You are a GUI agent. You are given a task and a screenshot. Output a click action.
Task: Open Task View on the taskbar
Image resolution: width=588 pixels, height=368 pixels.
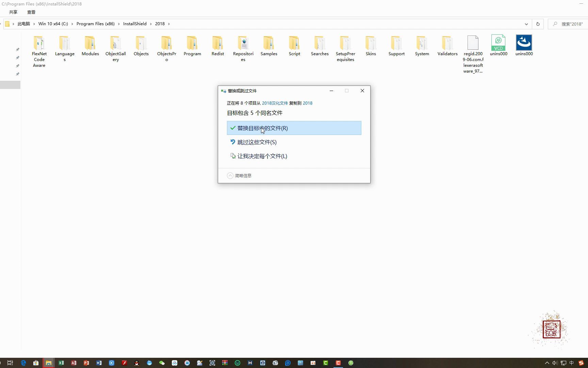click(x=10, y=363)
